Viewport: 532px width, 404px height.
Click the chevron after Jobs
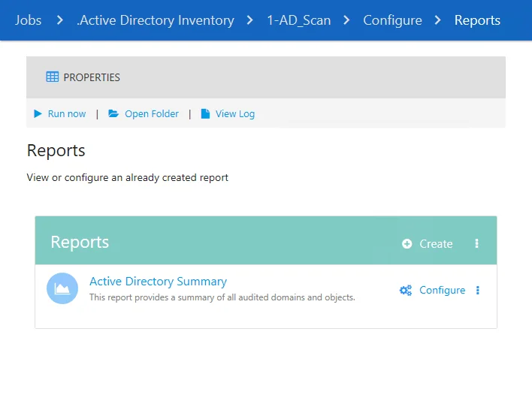click(x=59, y=20)
